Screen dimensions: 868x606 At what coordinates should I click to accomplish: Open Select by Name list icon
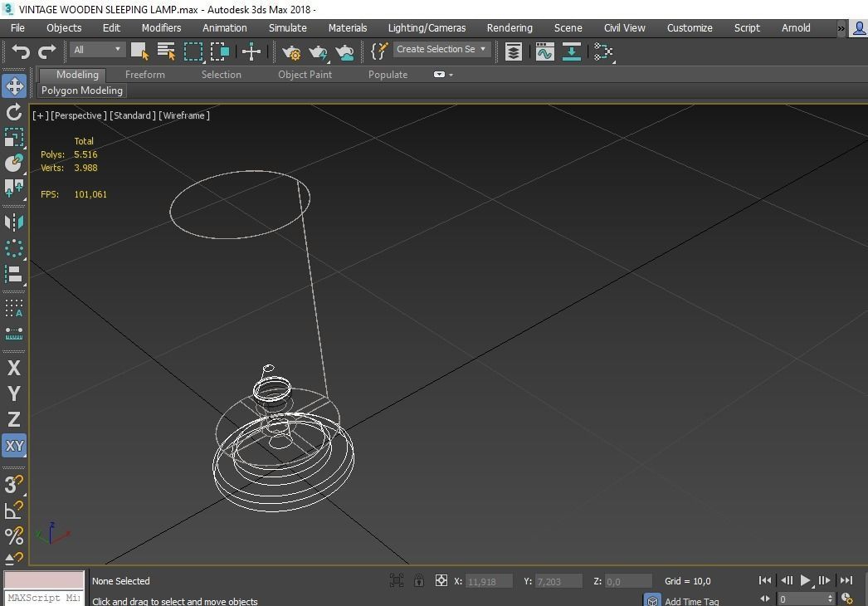pos(166,51)
